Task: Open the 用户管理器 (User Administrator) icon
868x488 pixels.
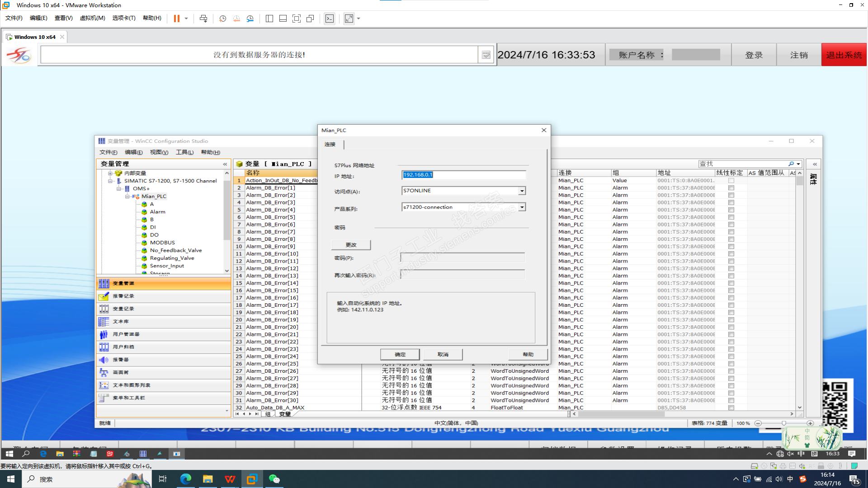Action: [104, 334]
